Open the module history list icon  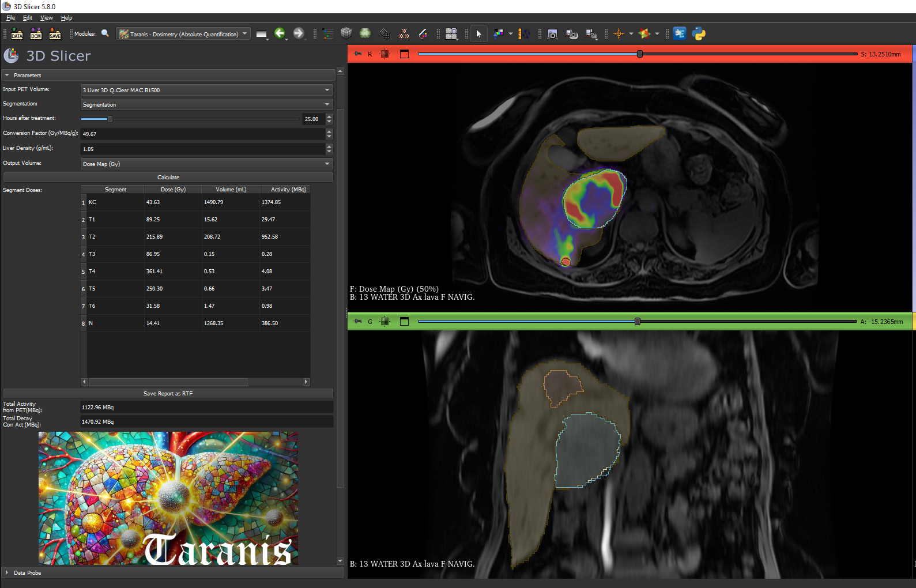pos(262,34)
